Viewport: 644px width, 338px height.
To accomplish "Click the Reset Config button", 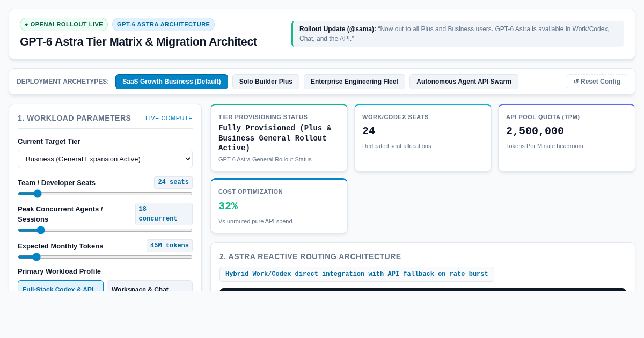I will (597, 82).
